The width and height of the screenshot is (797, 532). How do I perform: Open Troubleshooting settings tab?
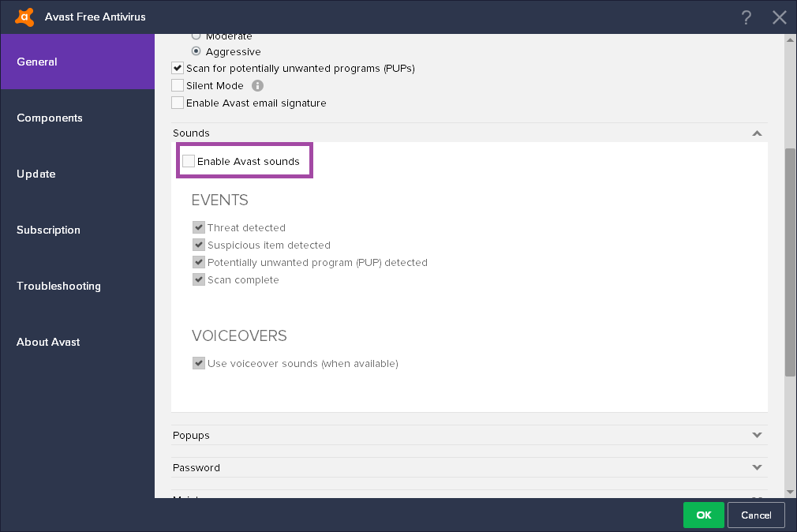tap(58, 286)
